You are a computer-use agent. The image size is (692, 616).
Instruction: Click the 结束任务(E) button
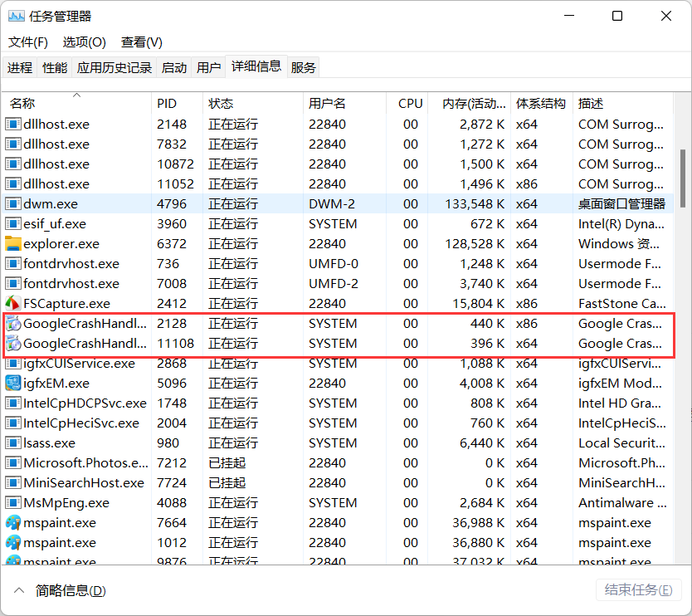639,590
